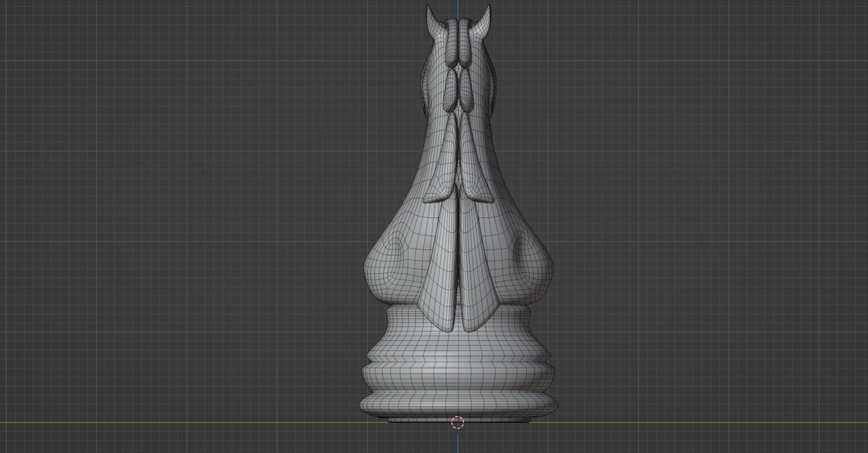This screenshot has height=453, width=868.
Task: Click the red-white 3D cursor ring
Action: pyautogui.click(x=458, y=423)
